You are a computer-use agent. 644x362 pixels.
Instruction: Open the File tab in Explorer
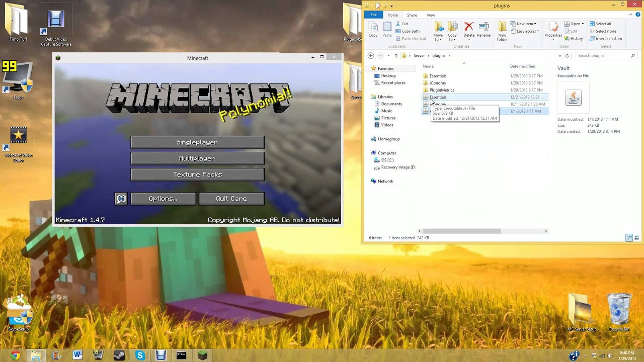[x=373, y=15]
